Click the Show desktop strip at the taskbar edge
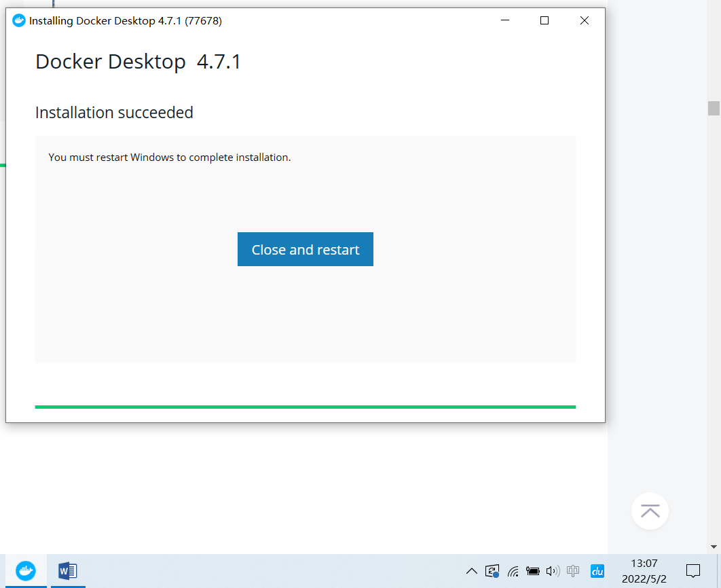 [718, 571]
